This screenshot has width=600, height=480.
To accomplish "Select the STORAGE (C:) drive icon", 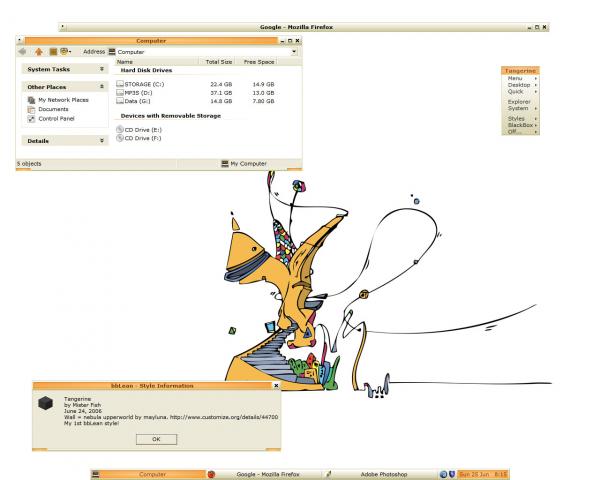I will [x=120, y=84].
